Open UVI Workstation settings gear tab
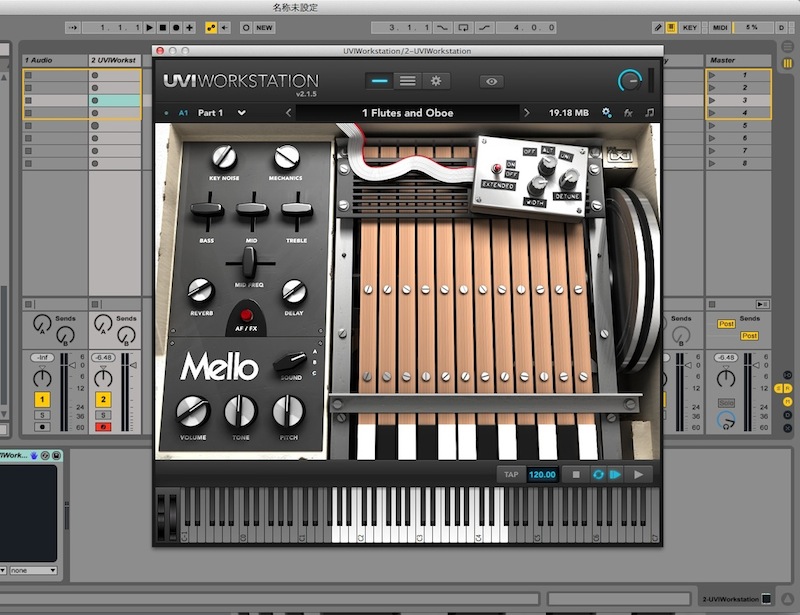The width and height of the screenshot is (800, 615). click(436, 81)
